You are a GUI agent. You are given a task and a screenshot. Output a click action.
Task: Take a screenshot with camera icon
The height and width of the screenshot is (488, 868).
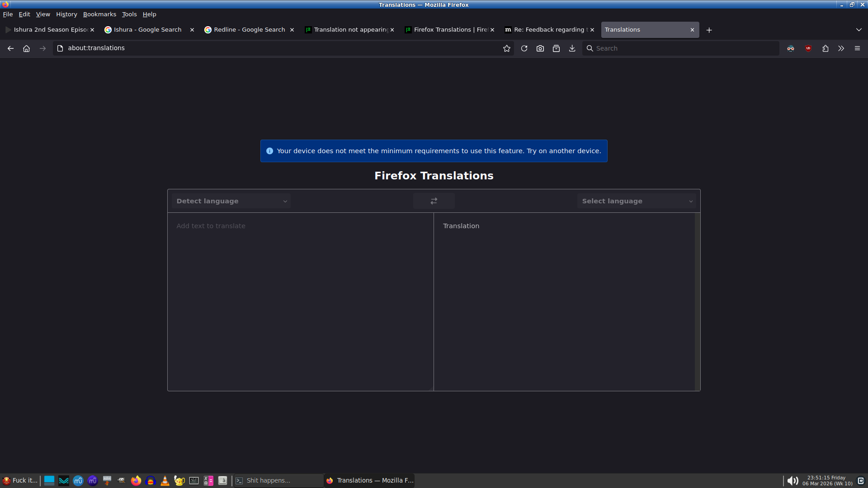(x=540, y=48)
